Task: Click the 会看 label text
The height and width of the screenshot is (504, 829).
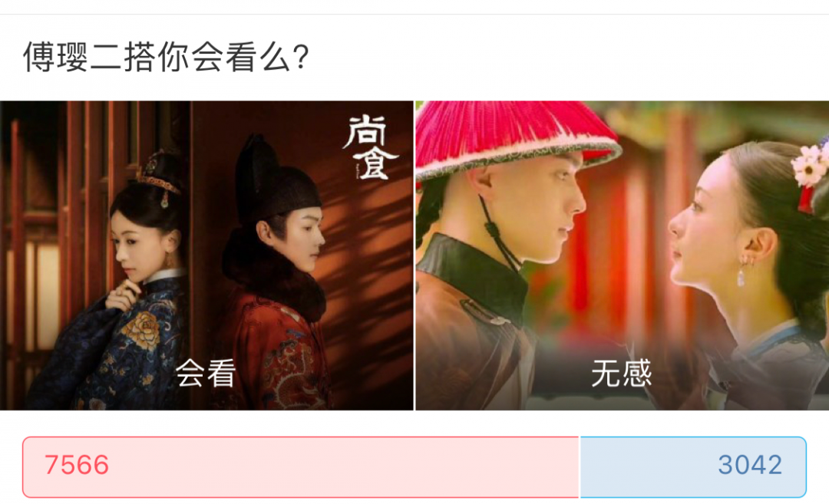Action: [x=206, y=373]
